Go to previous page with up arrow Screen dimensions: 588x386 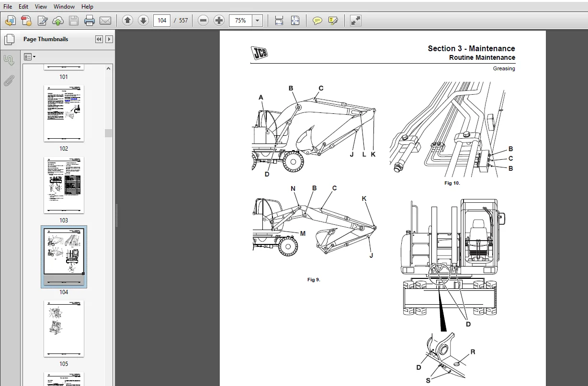click(127, 21)
